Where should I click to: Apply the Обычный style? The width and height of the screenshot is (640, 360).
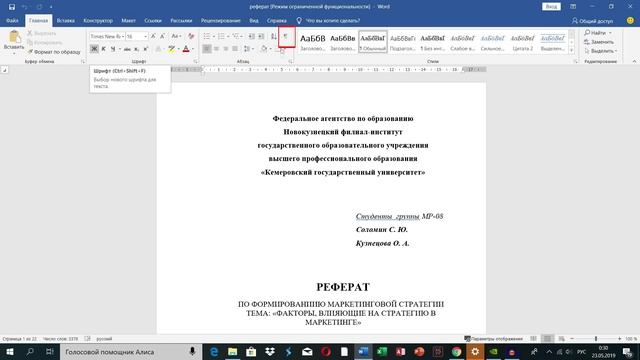point(373,41)
